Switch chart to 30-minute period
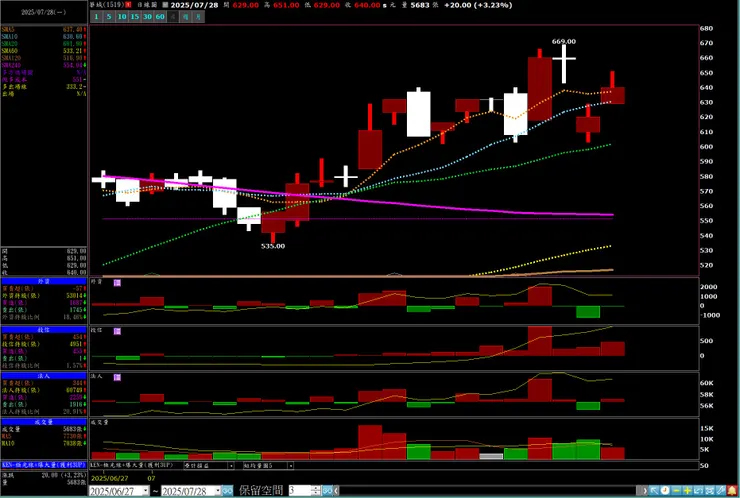The width and height of the screenshot is (740, 498). [x=147, y=17]
